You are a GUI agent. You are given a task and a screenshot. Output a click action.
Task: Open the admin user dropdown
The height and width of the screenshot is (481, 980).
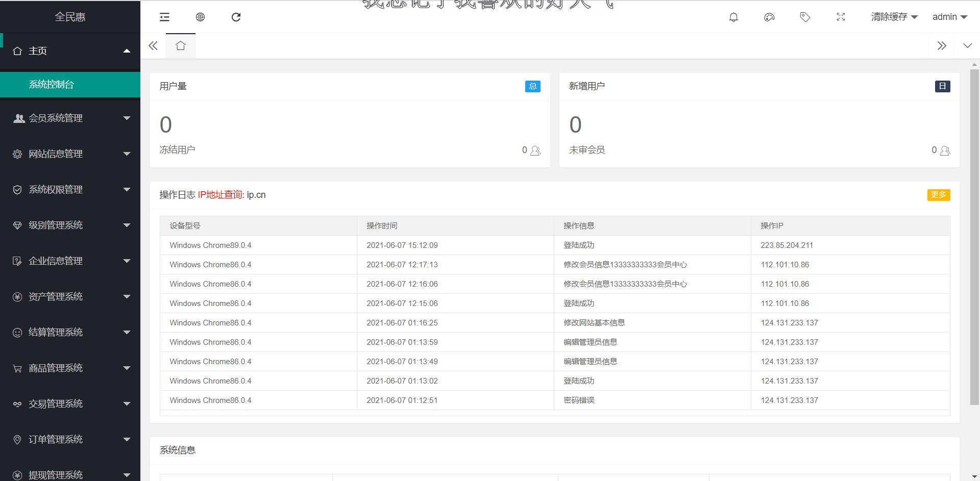pos(949,17)
